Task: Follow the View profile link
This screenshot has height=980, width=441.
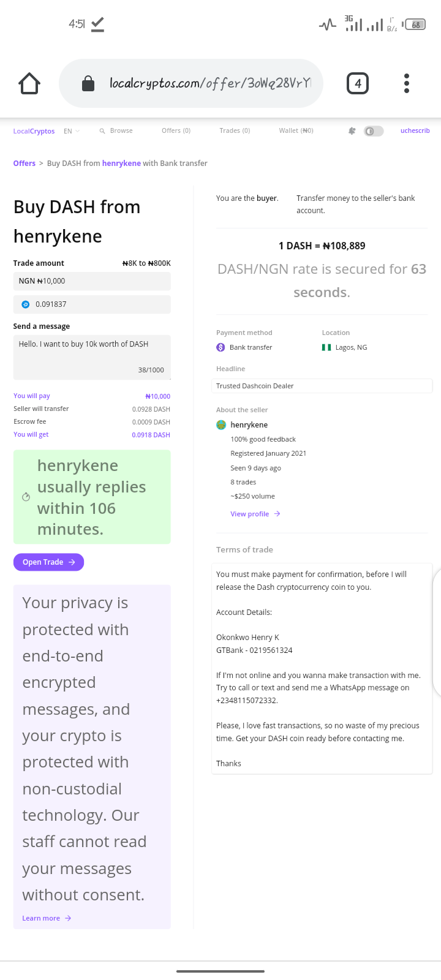Action: 255,514
